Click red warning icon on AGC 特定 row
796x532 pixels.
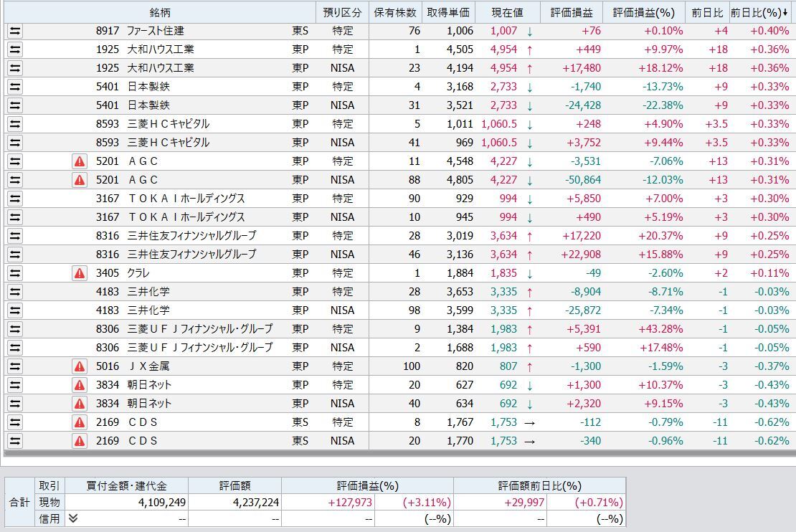(80, 161)
